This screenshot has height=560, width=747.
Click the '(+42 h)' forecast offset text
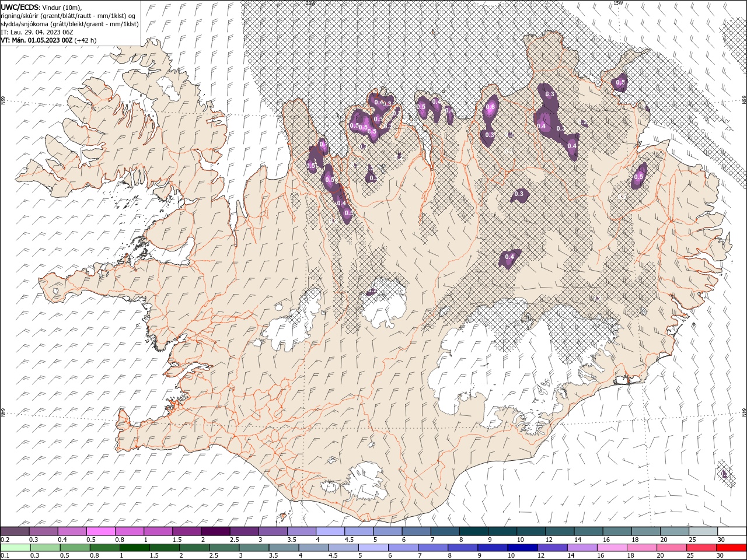pos(86,40)
